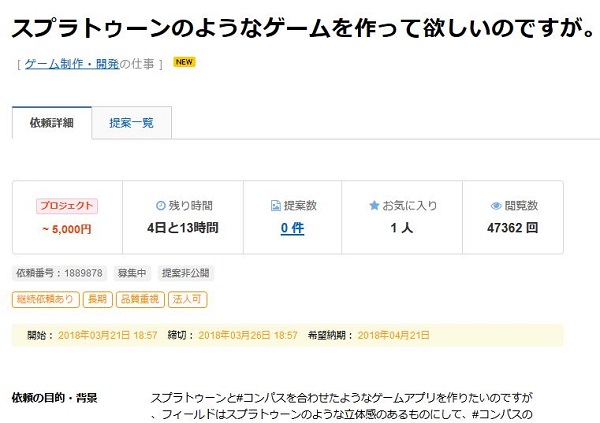Viewport: 600px width, 423px height.
Task: Click the 1 人 favorites count
Action: pos(402,228)
